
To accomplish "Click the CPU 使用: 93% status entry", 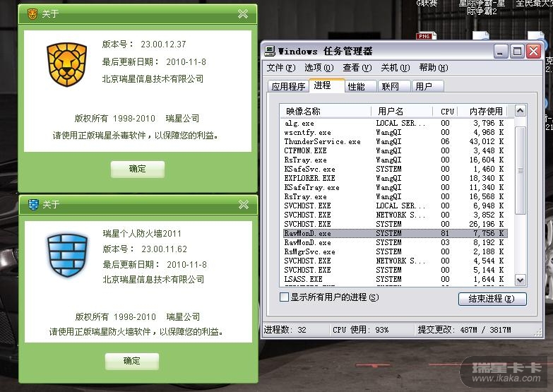I will pos(360,330).
